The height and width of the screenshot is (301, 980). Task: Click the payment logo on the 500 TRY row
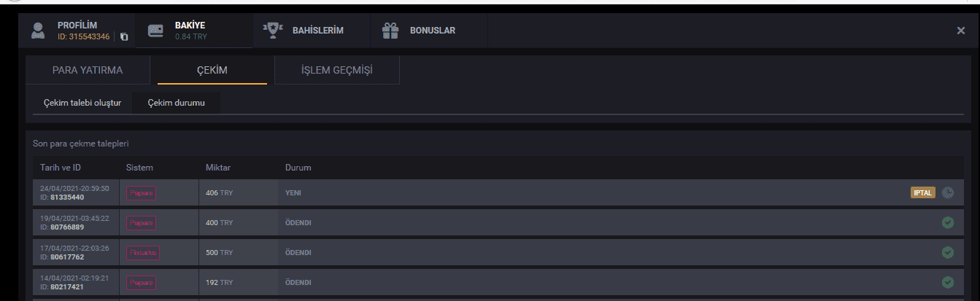[x=143, y=253]
